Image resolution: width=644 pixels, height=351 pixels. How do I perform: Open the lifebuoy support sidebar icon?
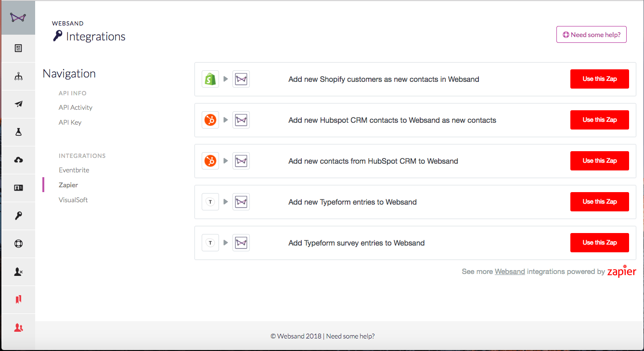(x=18, y=244)
